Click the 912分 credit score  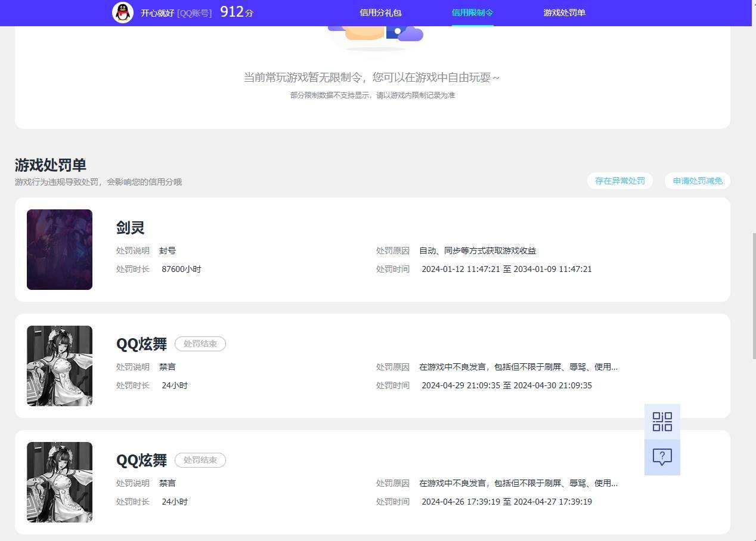pos(237,12)
